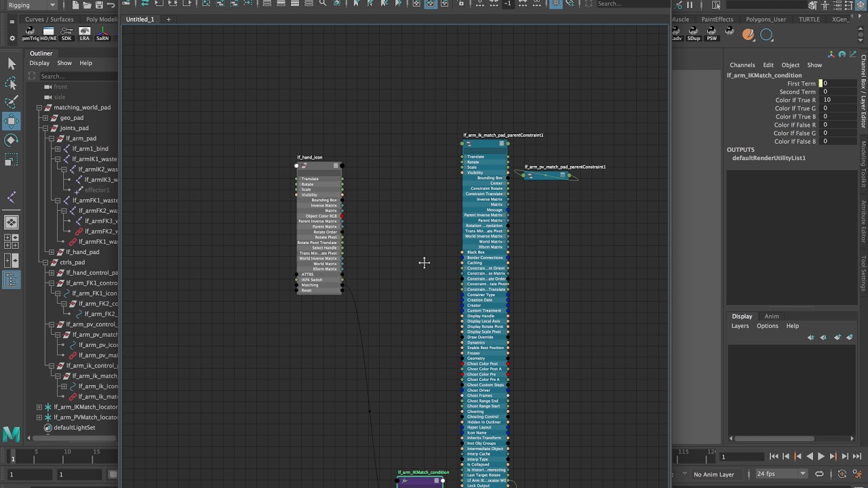Collapse the joints_pad tree node

(45, 128)
